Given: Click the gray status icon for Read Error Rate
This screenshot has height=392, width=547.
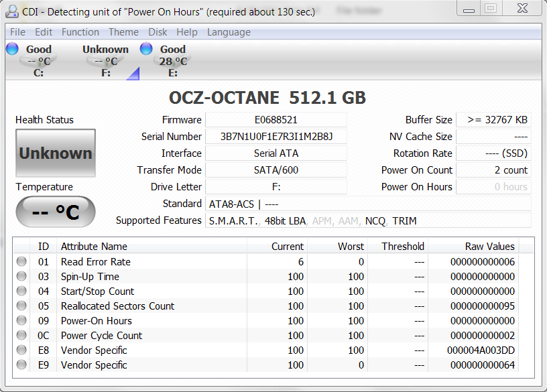Looking at the screenshot, I should [x=22, y=261].
